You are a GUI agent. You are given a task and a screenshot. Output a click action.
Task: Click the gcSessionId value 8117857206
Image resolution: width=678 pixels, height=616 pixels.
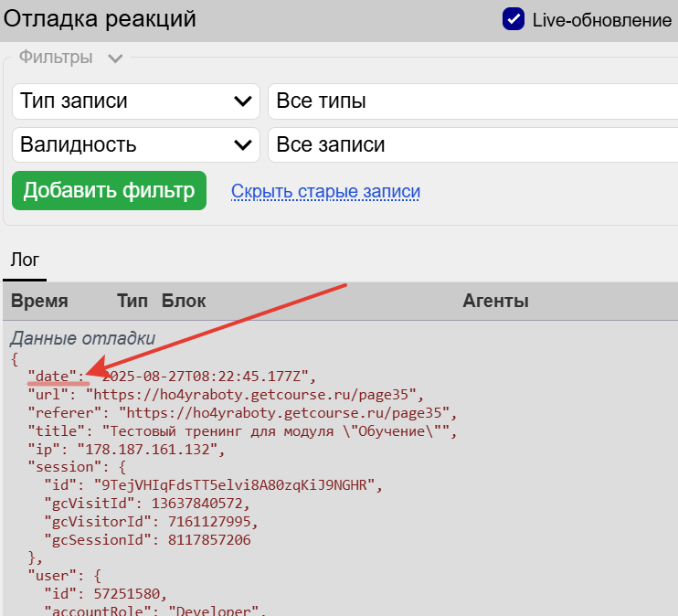coord(209,540)
